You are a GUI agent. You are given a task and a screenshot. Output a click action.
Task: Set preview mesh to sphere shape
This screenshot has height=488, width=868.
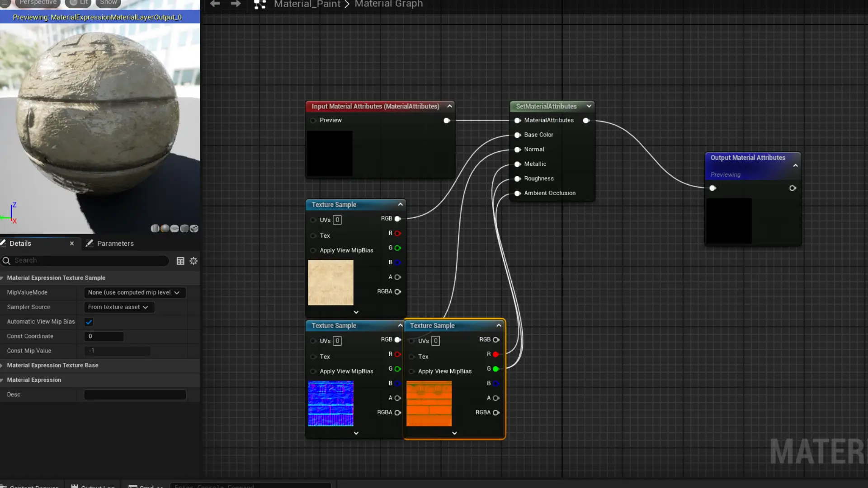click(165, 229)
